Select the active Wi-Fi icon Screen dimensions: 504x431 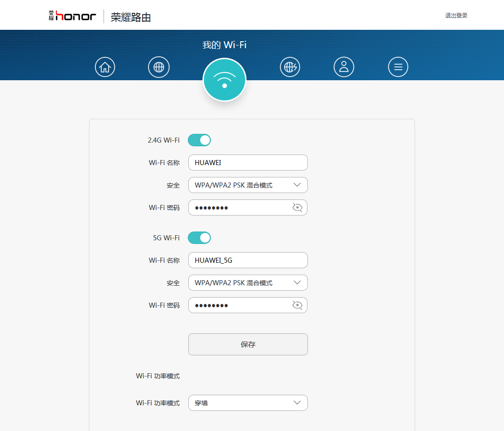tap(225, 79)
